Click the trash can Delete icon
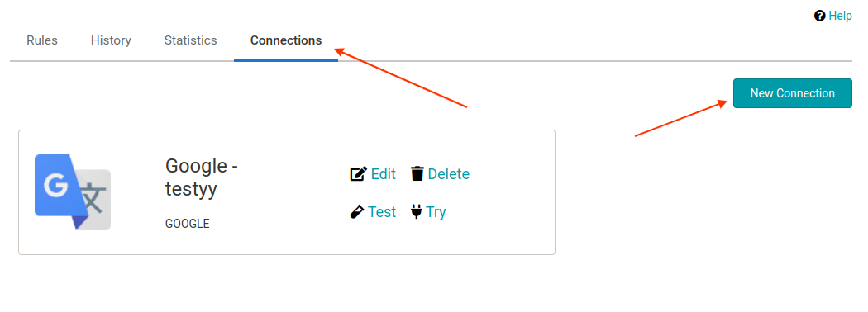 click(x=417, y=173)
